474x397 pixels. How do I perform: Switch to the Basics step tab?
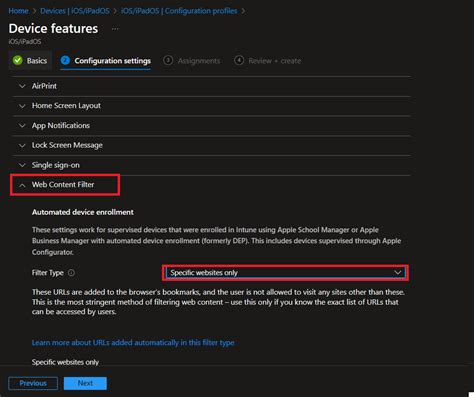pyautogui.click(x=30, y=61)
